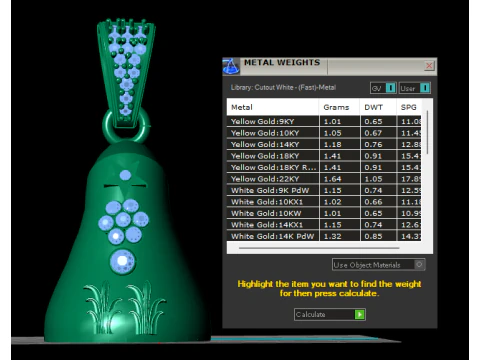Select the Yellow Gold:14KY row
The width and height of the screenshot is (480, 360).
(x=324, y=144)
